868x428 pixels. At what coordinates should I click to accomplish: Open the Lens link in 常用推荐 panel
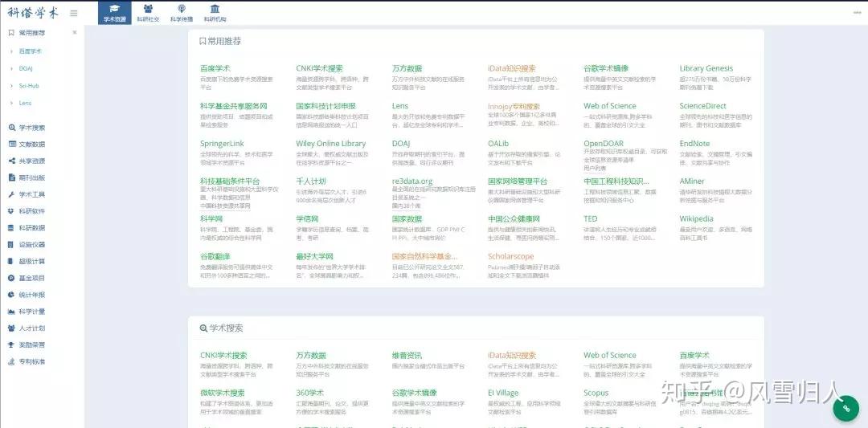coord(400,106)
